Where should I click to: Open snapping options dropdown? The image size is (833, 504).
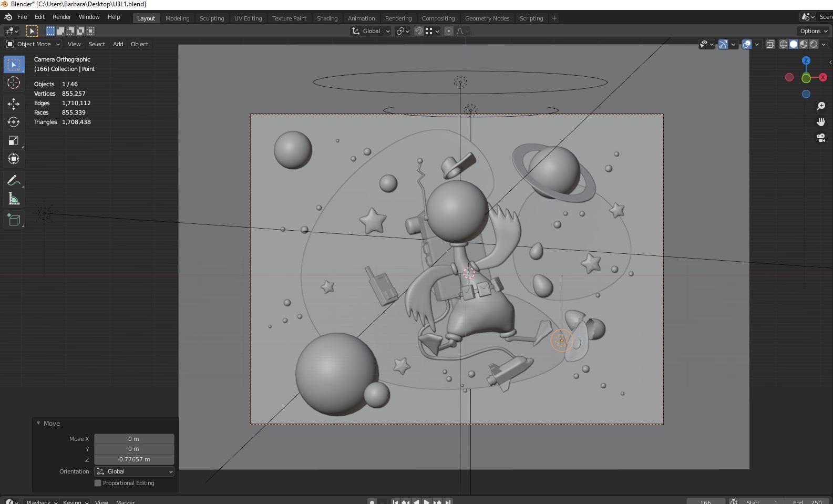432,31
